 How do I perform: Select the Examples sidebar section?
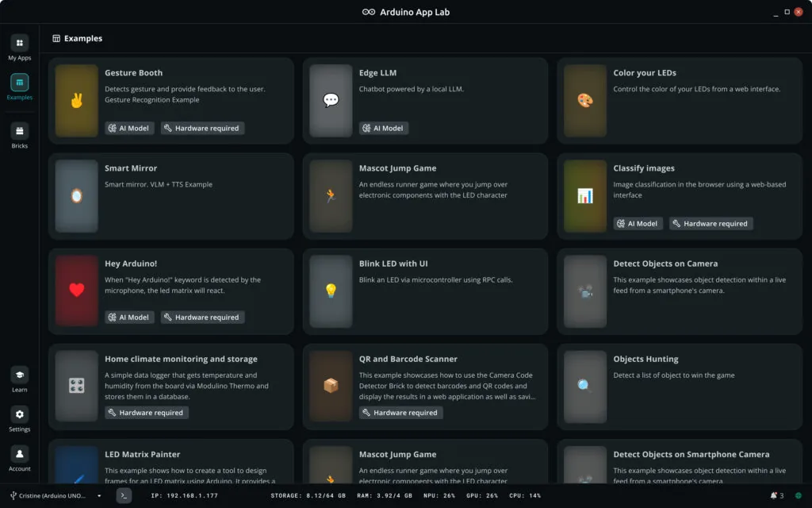pos(20,87)
